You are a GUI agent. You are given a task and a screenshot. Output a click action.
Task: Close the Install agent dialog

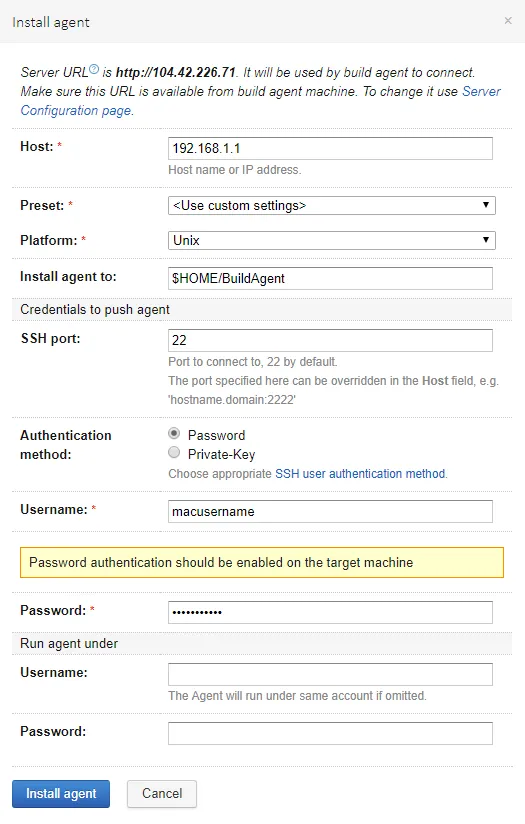click(508, 20)
